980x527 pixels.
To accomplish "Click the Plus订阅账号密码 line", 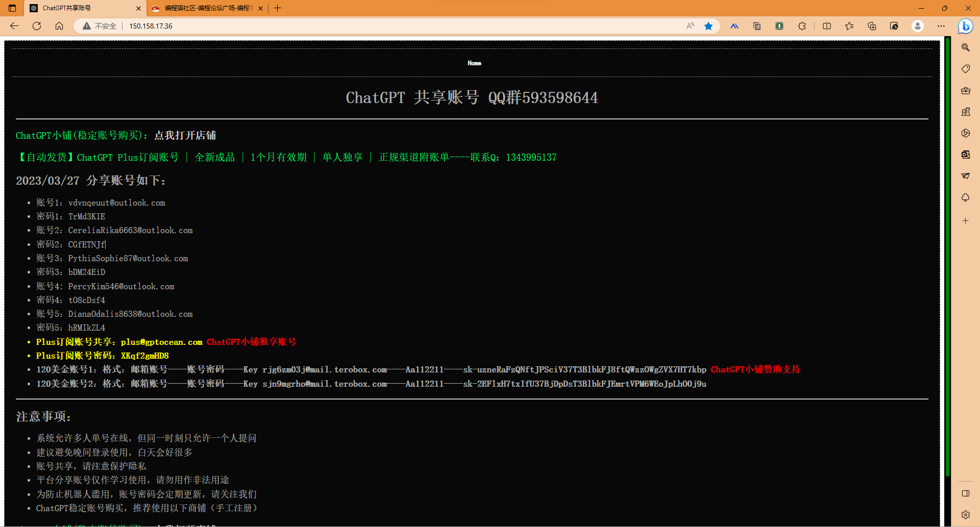I will point(102,356).
